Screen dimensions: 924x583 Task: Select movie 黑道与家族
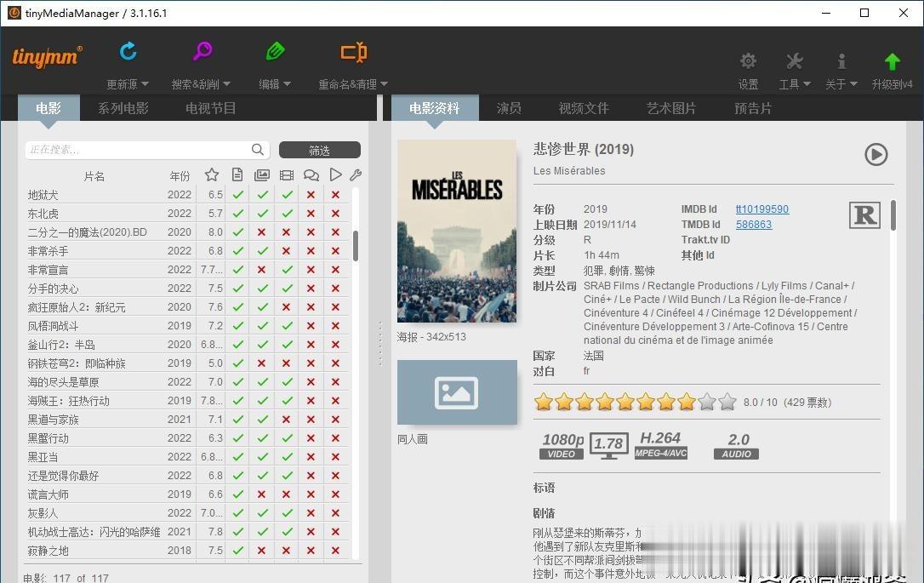pos(187,419)
